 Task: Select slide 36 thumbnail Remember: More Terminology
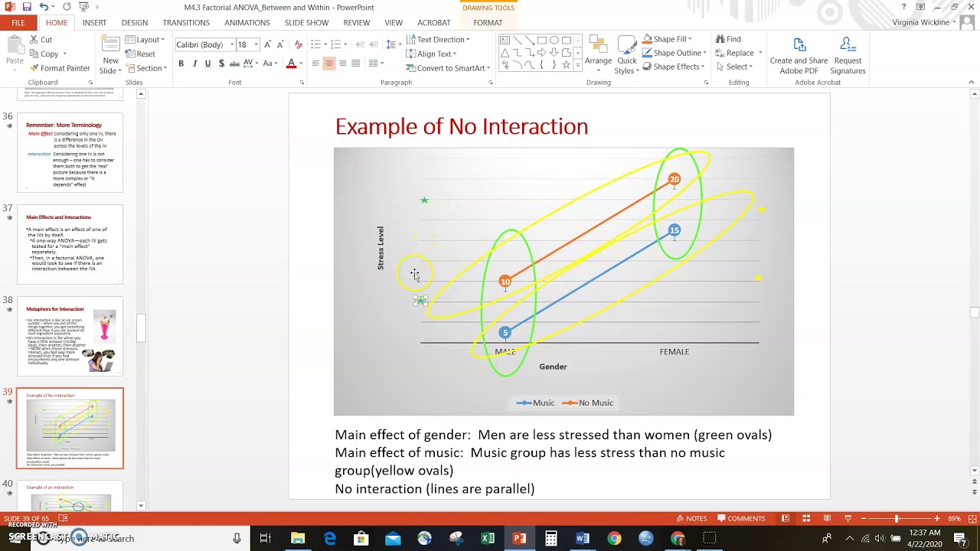click(x=70, y=152)
